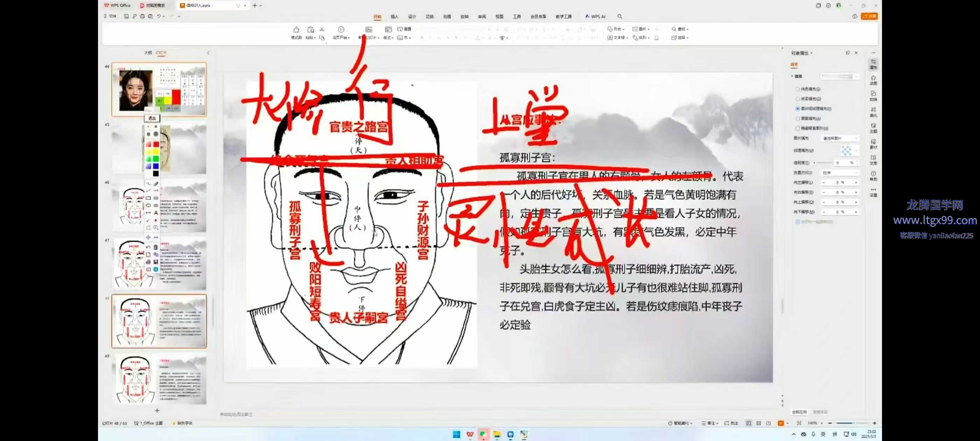
Task: Open the slide layout dropdown
Action: coord(388,38)
